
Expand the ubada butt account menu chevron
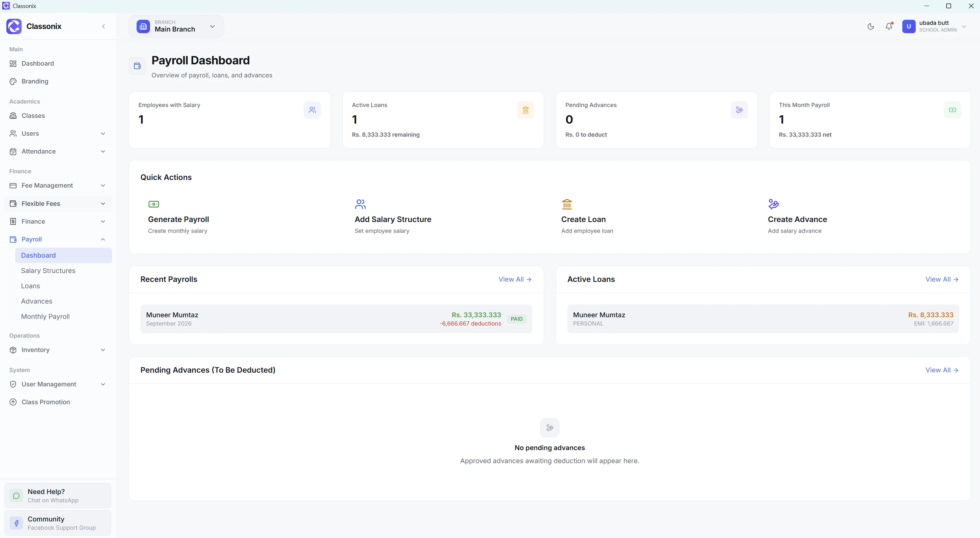(x=964, y=26)
